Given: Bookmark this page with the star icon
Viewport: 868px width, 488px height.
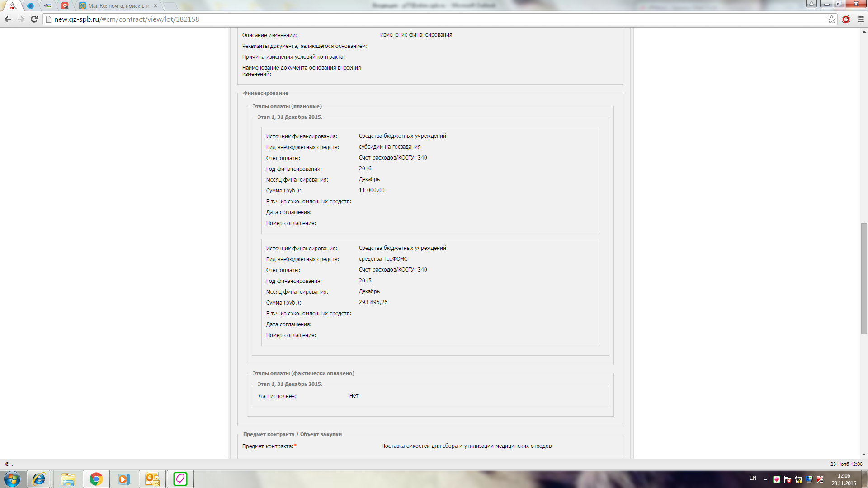Looking at the screenshot, I should (831, 19).
